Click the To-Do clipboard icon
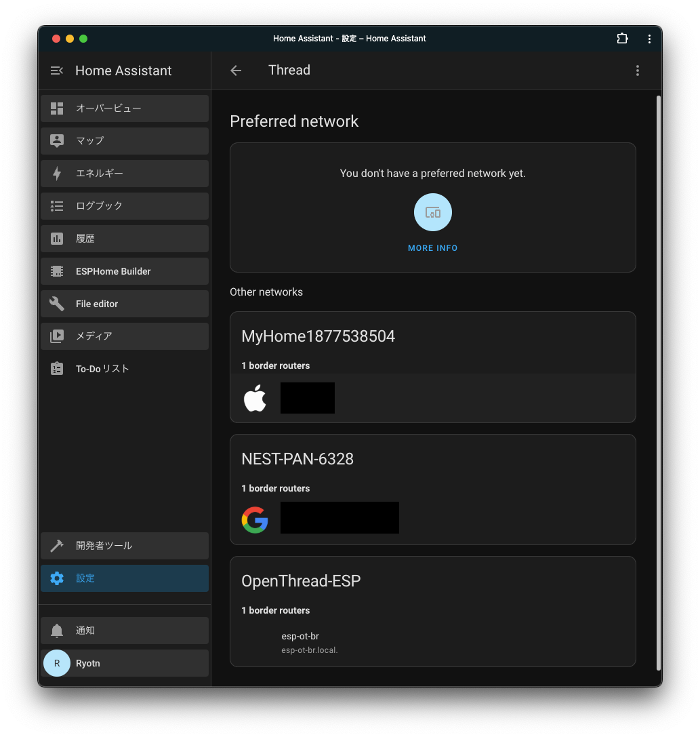Image resolution: width=700 pixels, height=737 pixels. pyautogui.click(x=57, y=369)
